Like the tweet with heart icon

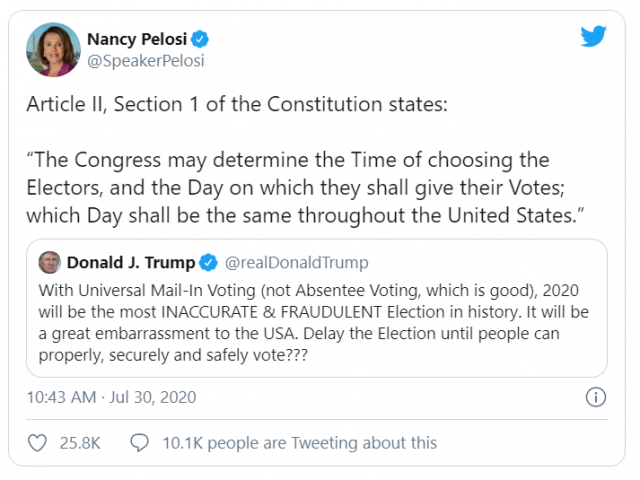point(37,442)
